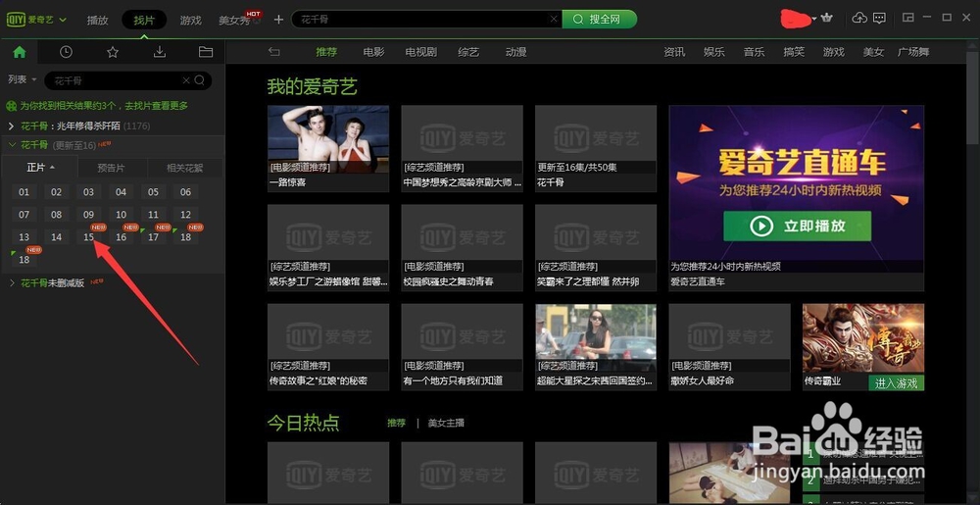Open the iQIYI logo dropdown arrow
Image resolution: width=980 pixels, height=505 pixels.
click(x=63, y=20)
